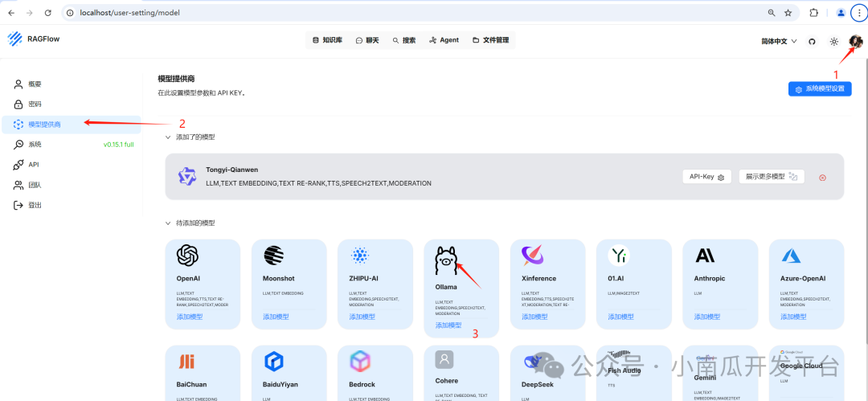
Task: Open the 聊天 tab
Action: (x=367, y=40)
